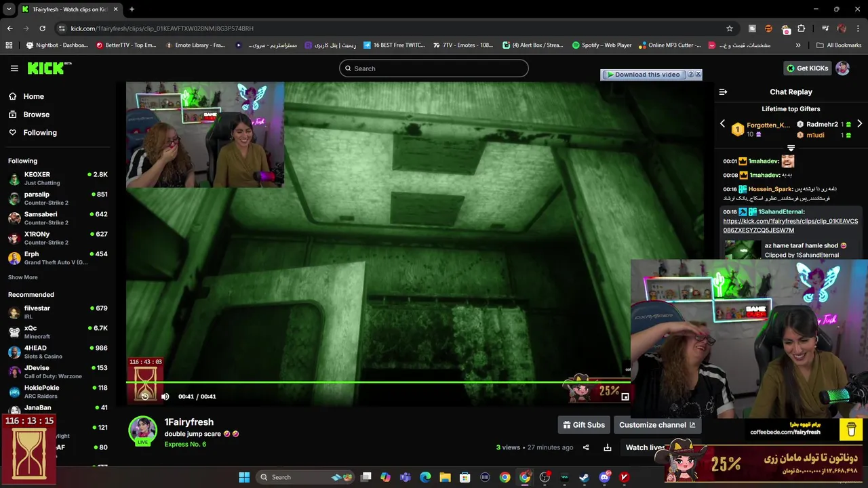The height and width of the screenshot is (488, 868).
Task: Open 4HEAD recommended channel
Action: click(x=58, y=352)
